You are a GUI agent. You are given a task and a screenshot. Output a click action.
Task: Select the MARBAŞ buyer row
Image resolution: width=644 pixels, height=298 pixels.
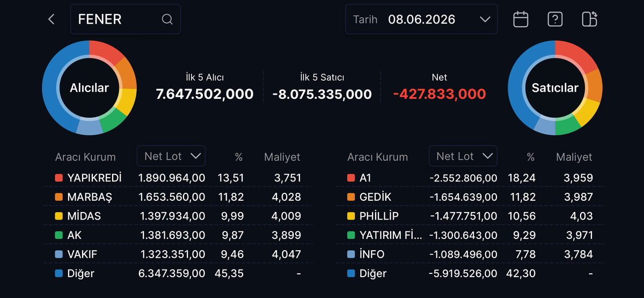coord(178,197)
